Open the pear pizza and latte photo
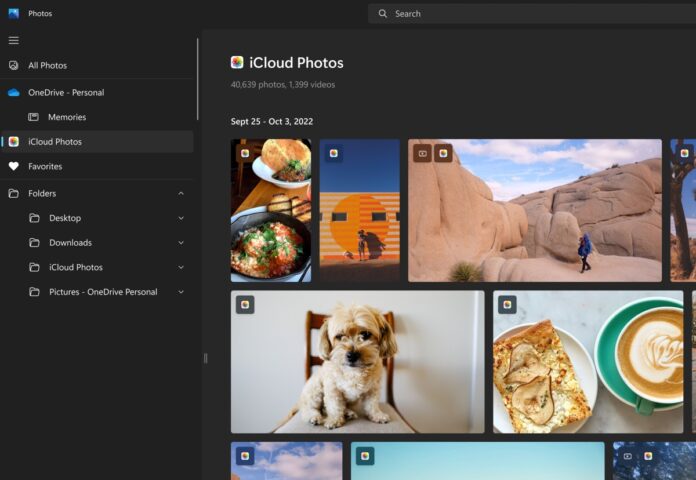Viewport: 696px width, 480px height. [588, 362]
